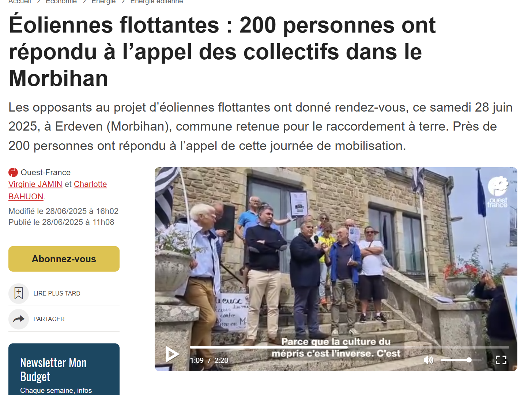
Task: Play the video with the play icon
Action: (172, 354)
